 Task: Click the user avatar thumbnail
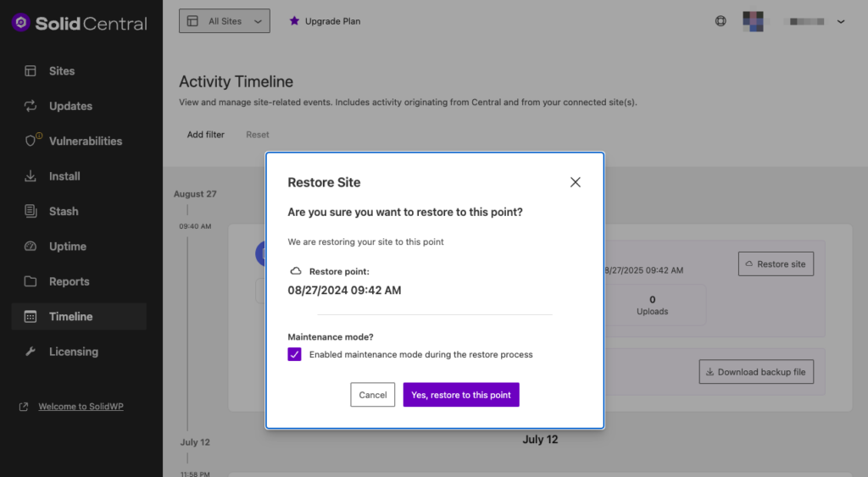coord(753,21)
